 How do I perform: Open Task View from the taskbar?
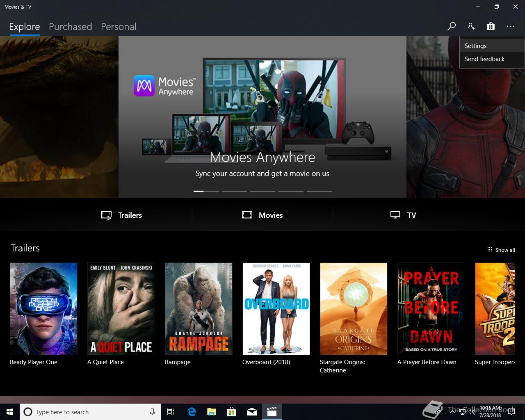click(x=171, y=412)
